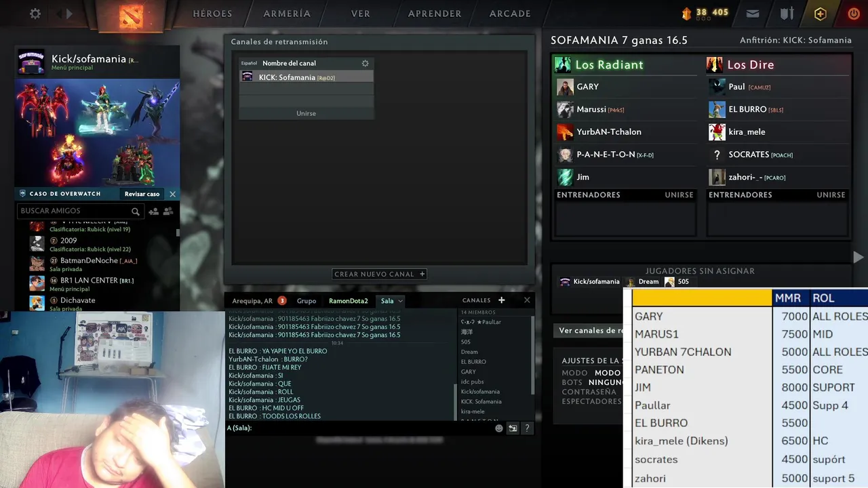Screen dimensions: 868x488
Task: Open the mail inbox icon
Action: pos(753,14)
